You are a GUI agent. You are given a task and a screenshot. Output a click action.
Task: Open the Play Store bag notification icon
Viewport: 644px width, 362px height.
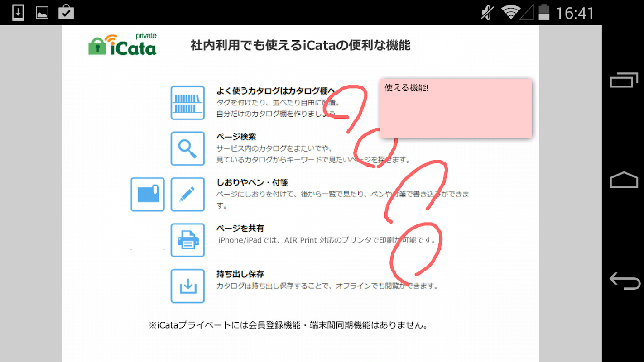tap(66, 12)
